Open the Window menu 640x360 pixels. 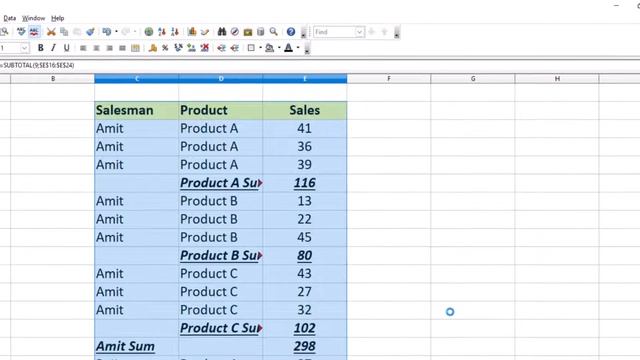tap(33, 18)
